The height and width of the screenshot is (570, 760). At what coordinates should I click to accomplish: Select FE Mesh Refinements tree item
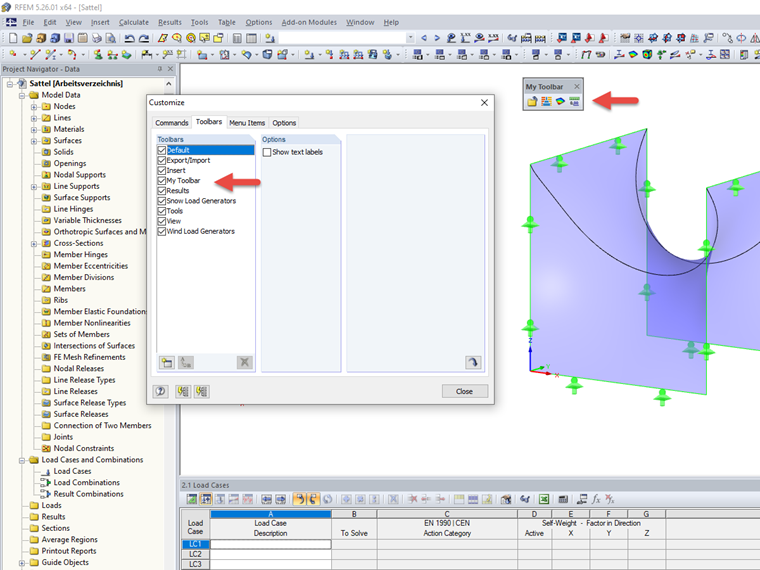point(89,357)
